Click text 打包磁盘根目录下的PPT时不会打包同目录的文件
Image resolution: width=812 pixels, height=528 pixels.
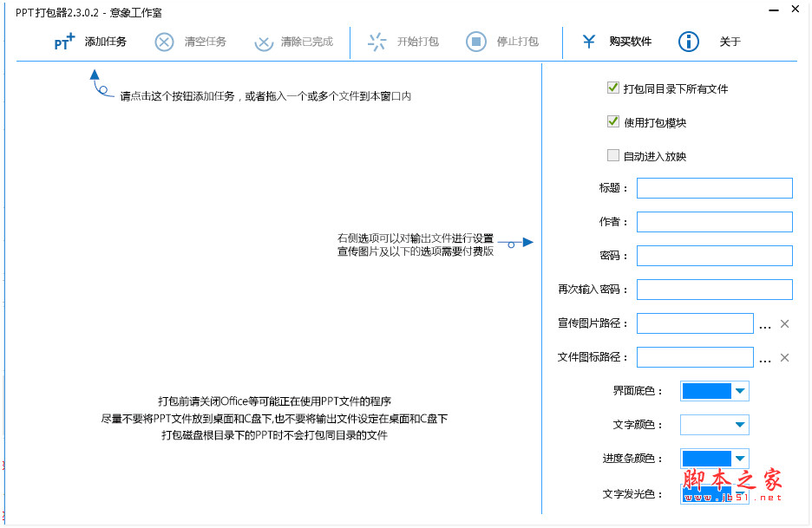point(274,435)
